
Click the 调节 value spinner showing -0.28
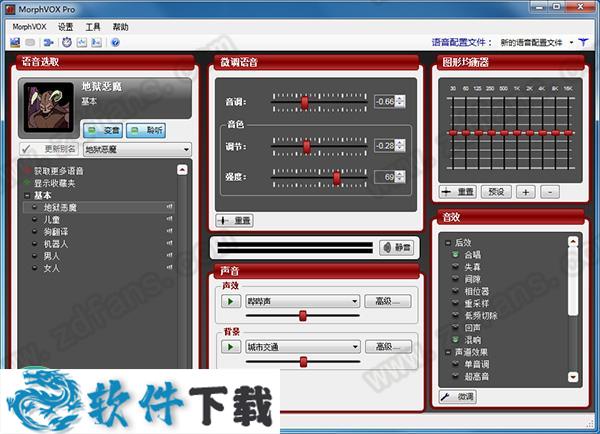[390, 145]
